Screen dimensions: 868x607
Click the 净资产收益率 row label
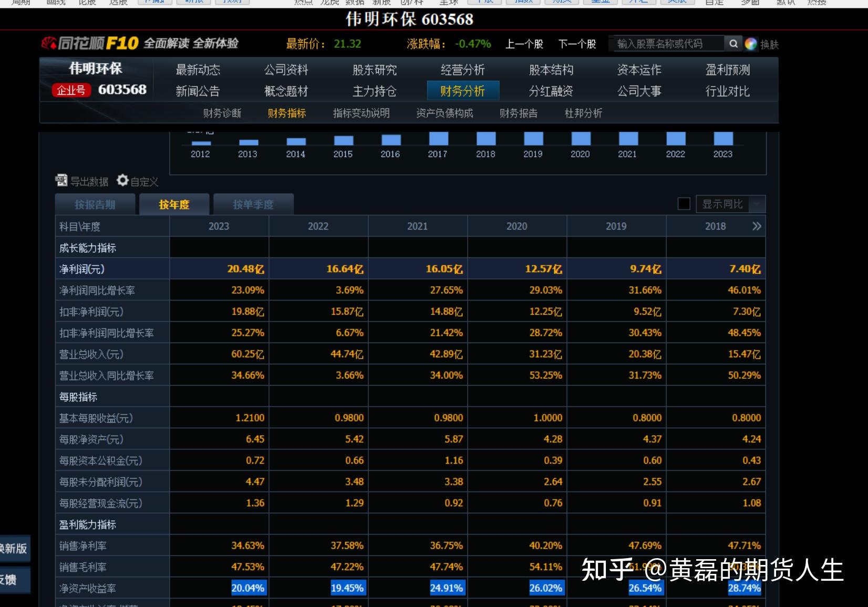(x=87, y=589)
